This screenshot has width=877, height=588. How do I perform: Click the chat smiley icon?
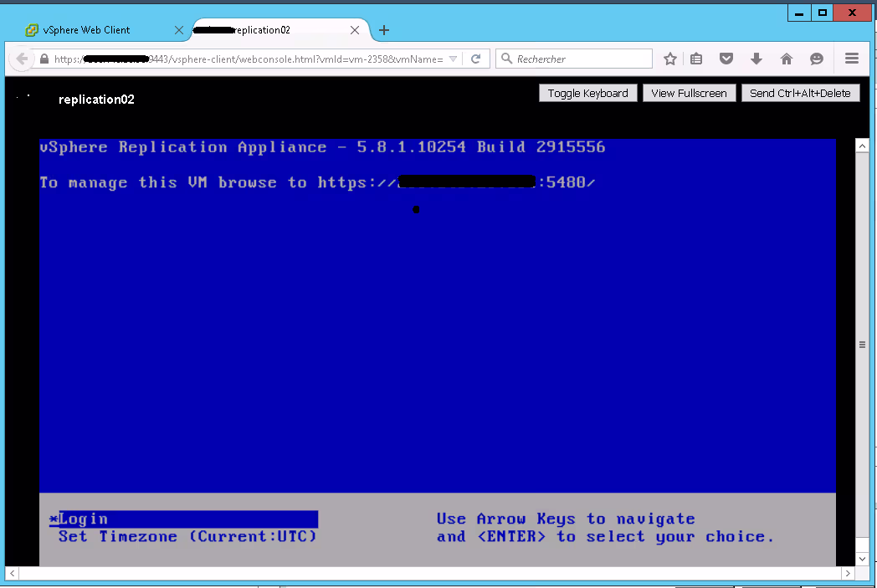pos(816,59)
